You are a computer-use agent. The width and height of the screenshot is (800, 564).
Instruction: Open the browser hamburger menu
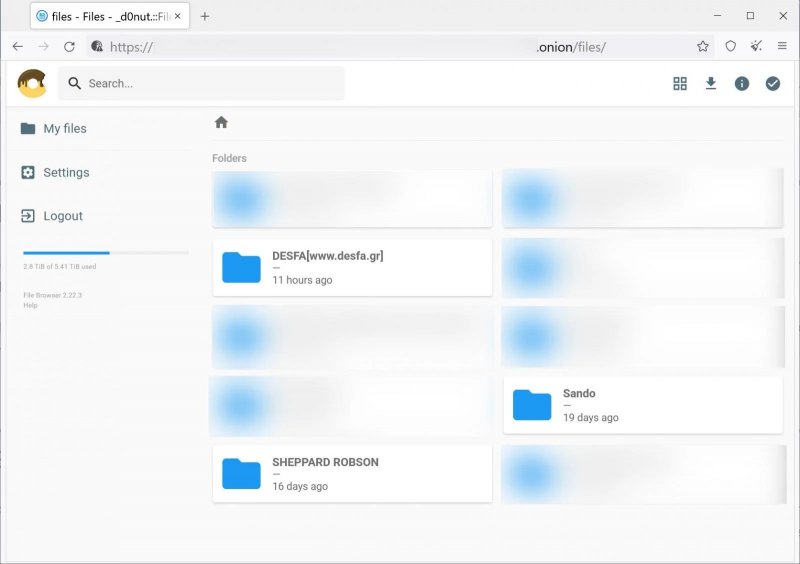tap(782, 47)
